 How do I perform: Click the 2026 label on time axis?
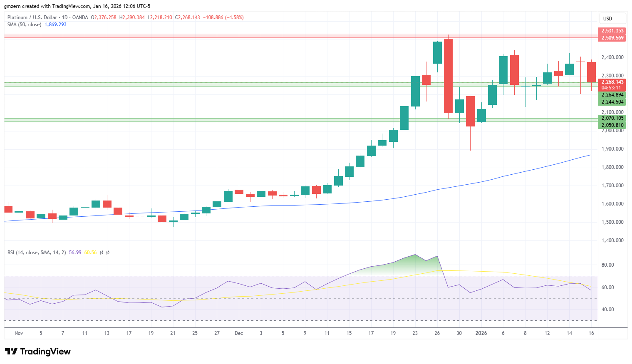pos(481,333)
